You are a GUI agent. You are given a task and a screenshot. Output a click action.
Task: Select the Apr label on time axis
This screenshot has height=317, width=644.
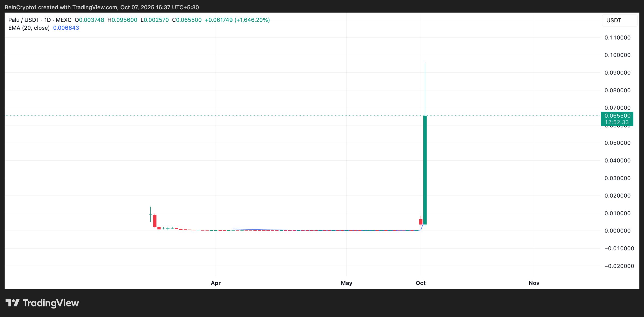tap(216, 283)
